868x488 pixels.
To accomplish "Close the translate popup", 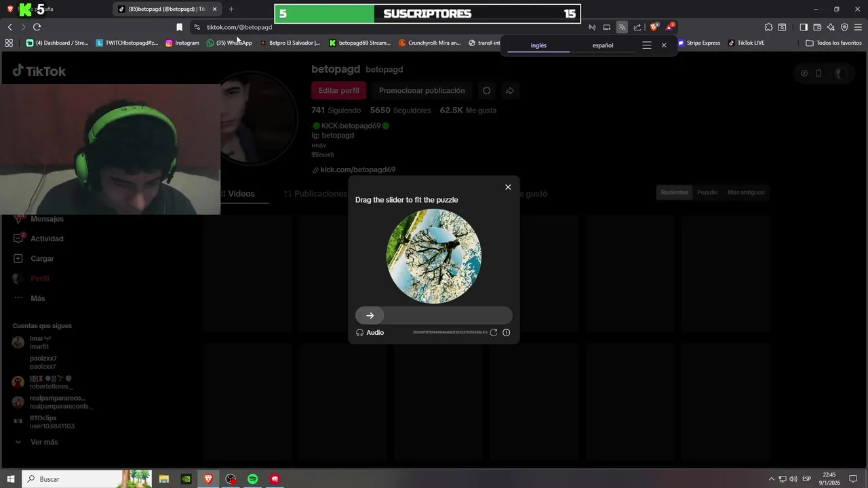I will 664,45.
